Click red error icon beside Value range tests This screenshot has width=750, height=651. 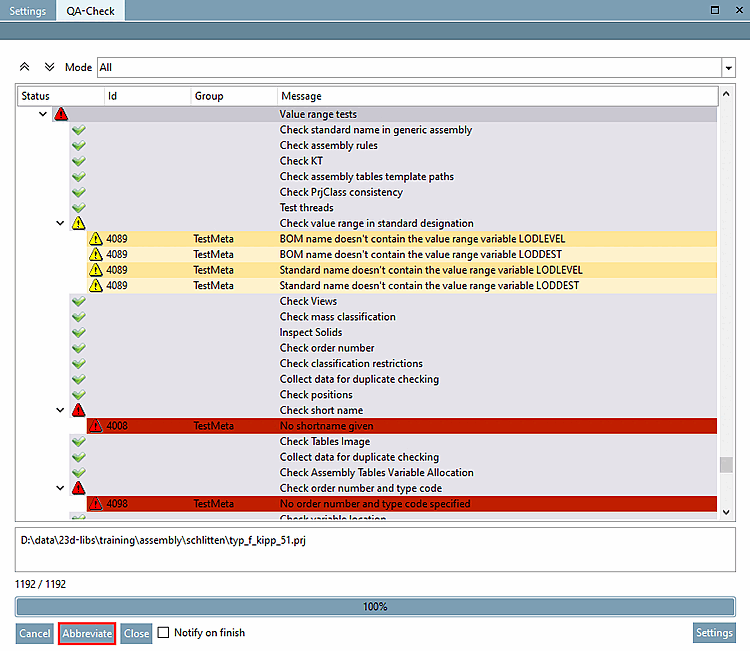(x=61, y=114)
